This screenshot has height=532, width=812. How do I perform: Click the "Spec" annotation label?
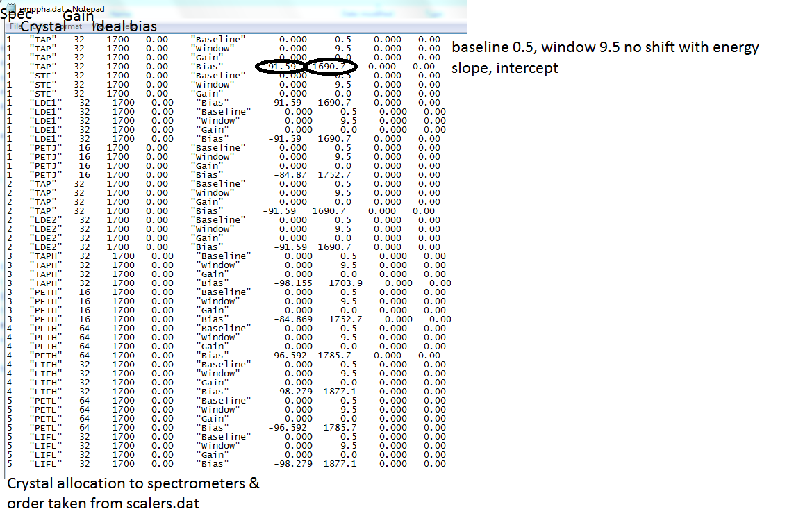(15, 13)
